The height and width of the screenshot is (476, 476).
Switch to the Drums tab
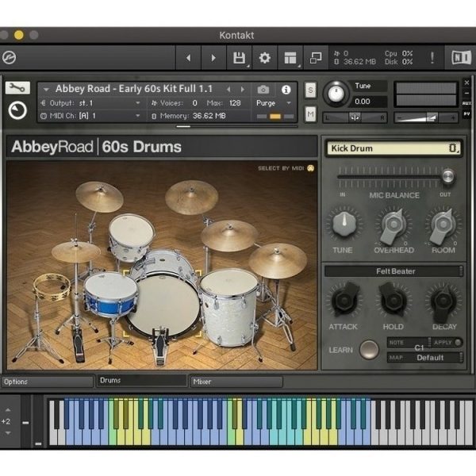141,381
